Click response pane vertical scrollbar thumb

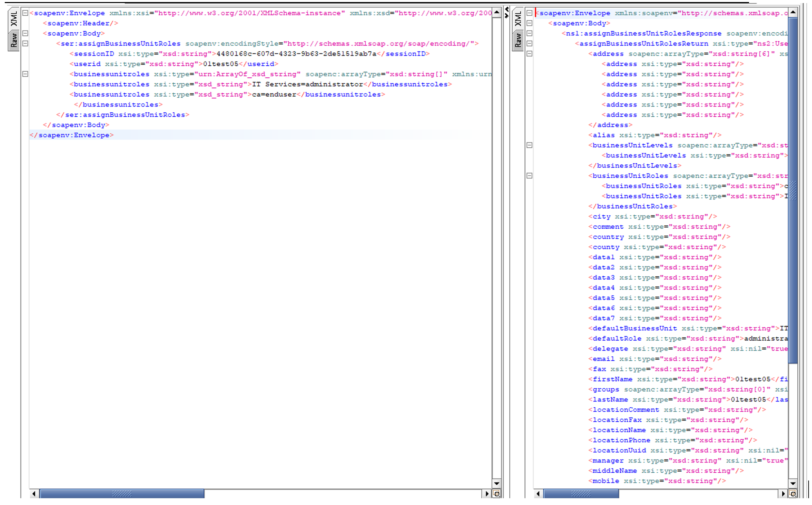(793, 190)
